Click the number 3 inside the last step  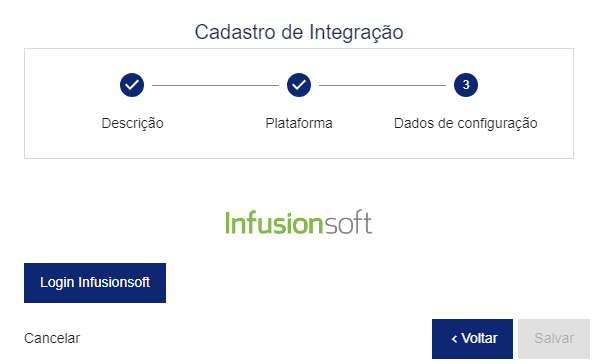[466, 85]
